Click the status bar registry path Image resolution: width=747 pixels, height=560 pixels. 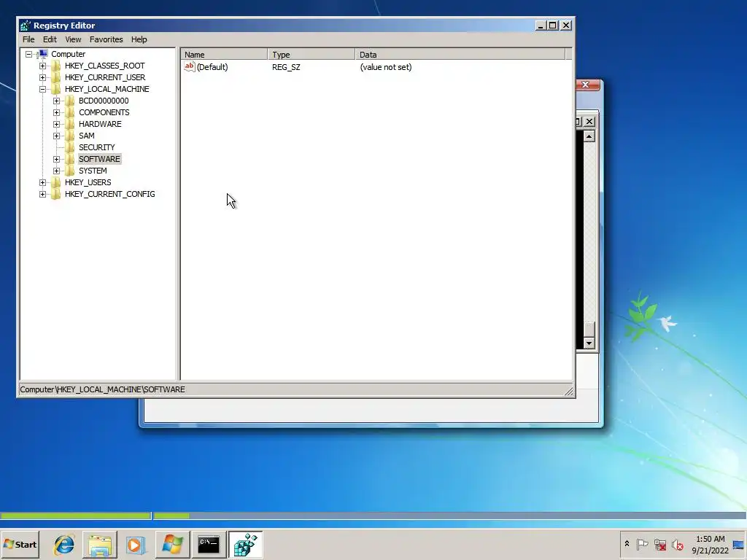(102, 389)
